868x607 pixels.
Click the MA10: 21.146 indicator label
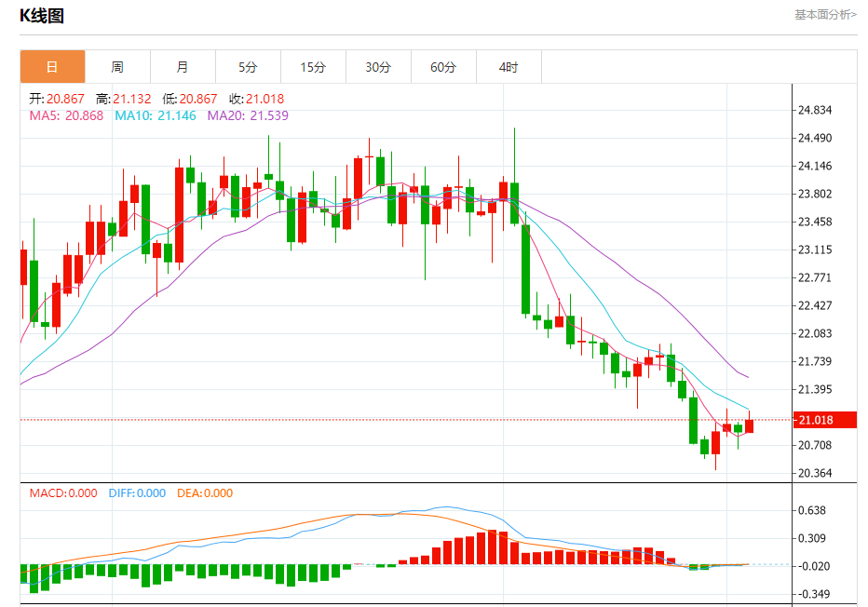point(156,115)
